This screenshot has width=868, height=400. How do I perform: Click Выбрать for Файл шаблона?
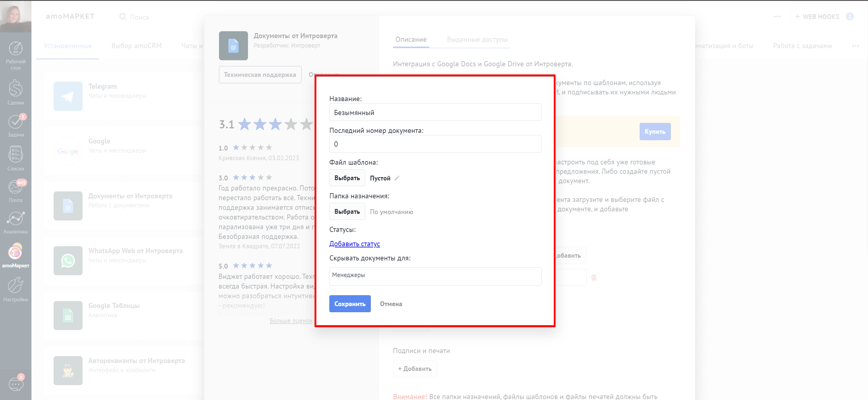(x=347, y=178)
